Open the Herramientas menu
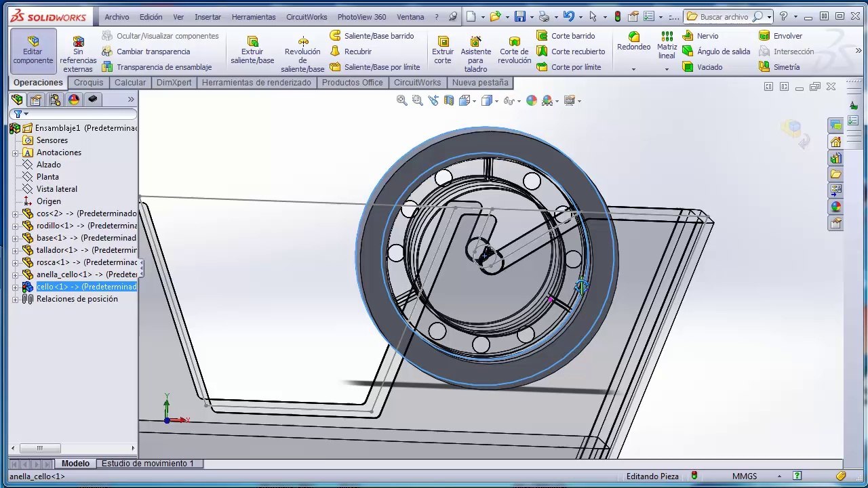The image size is (868, 488). click(x=254, y=17)
